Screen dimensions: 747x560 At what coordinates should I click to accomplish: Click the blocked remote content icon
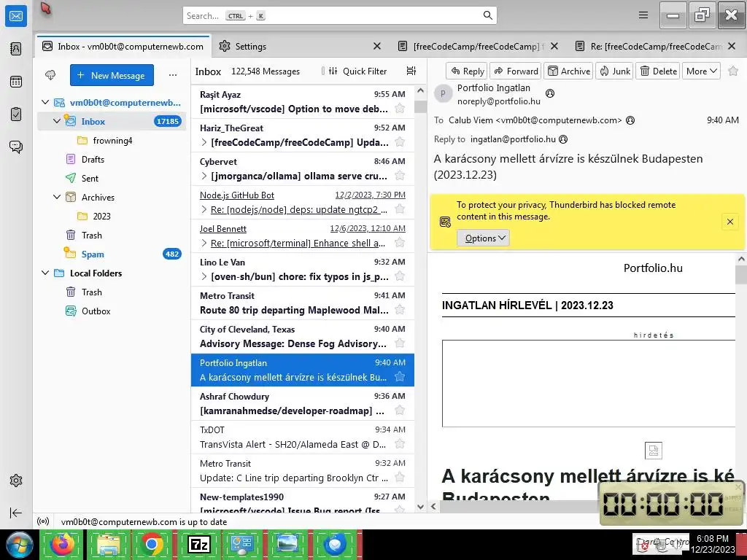point(445,222)
